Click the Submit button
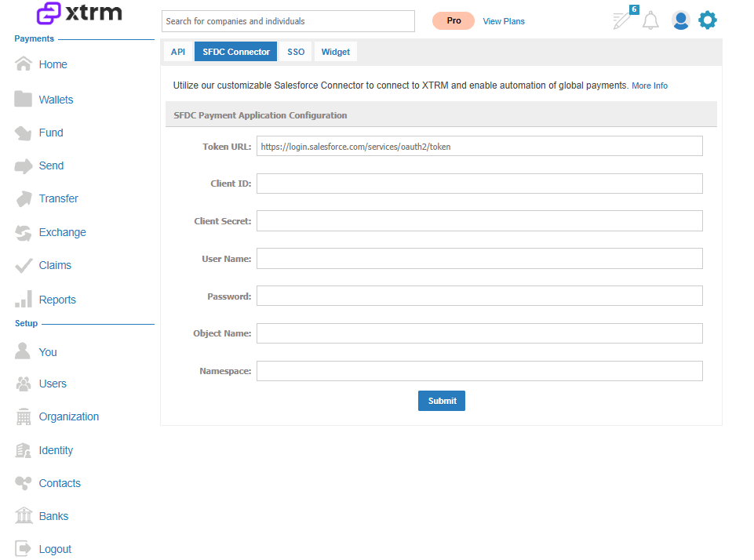This screenshot has width=754, height=560. [x=442, y=401]
